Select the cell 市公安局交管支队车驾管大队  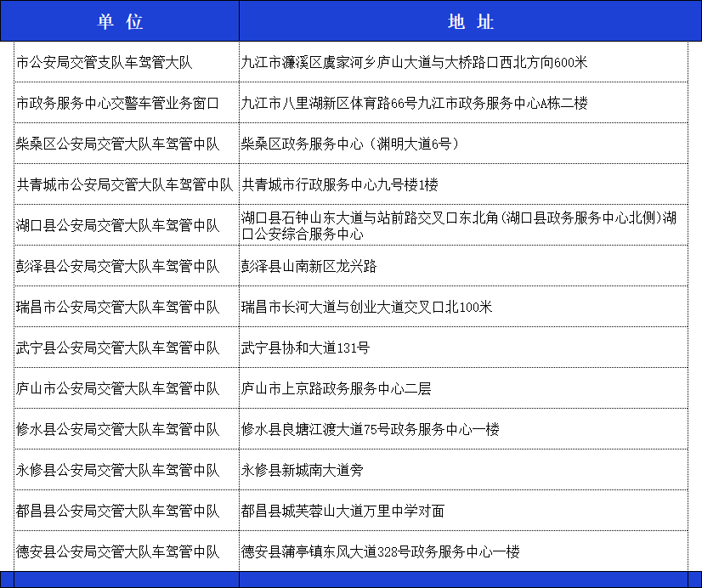127,62
